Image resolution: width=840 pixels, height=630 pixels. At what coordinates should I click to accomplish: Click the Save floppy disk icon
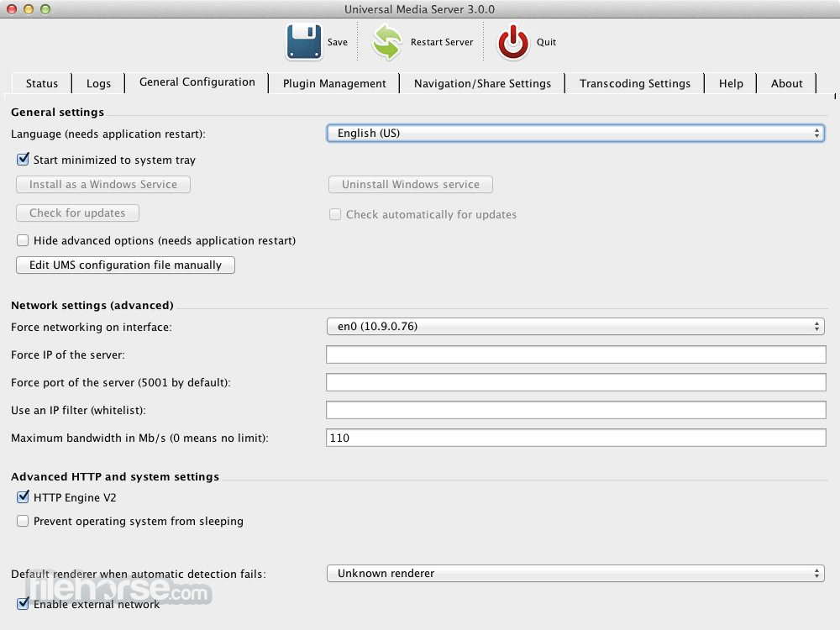(304, 42)
